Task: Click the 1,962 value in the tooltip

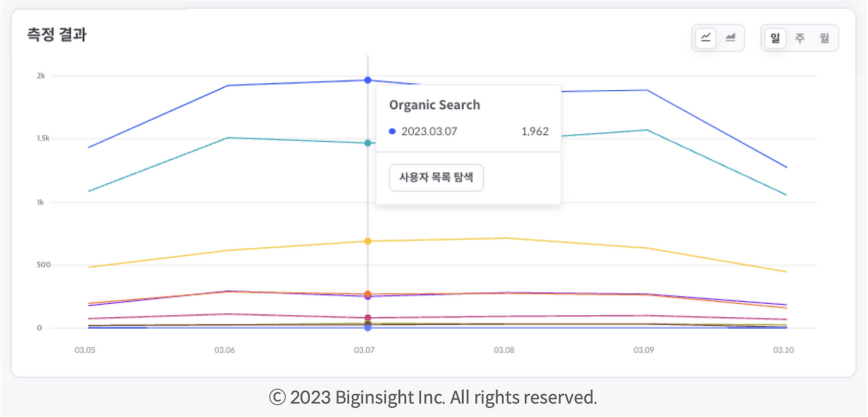Action: [x=535, y=131]
